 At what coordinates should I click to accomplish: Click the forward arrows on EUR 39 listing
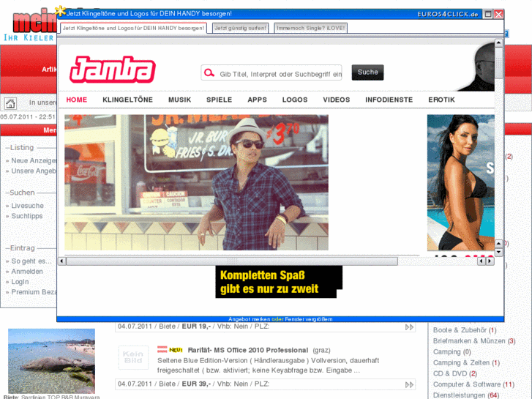coord(409,385)
